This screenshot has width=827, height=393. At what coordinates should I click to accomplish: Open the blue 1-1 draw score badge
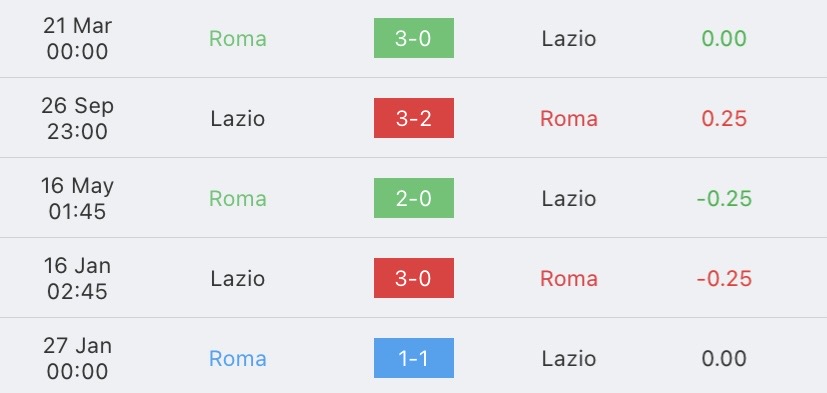[x=414, y=358]
